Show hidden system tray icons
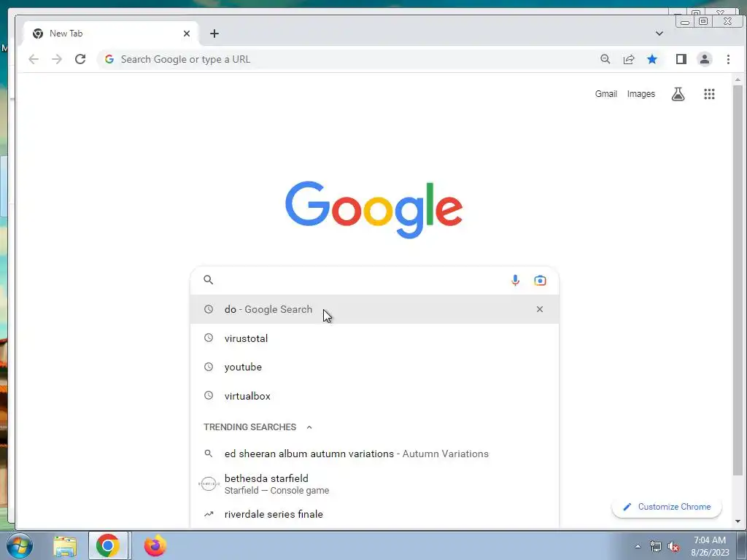 tap(638, 546)
